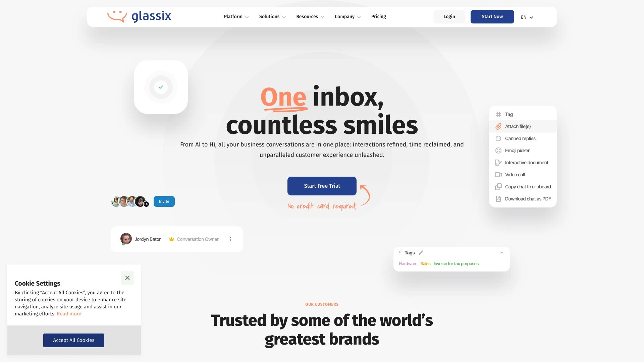Click Download chat as PDF icon

tap(498, 199)
